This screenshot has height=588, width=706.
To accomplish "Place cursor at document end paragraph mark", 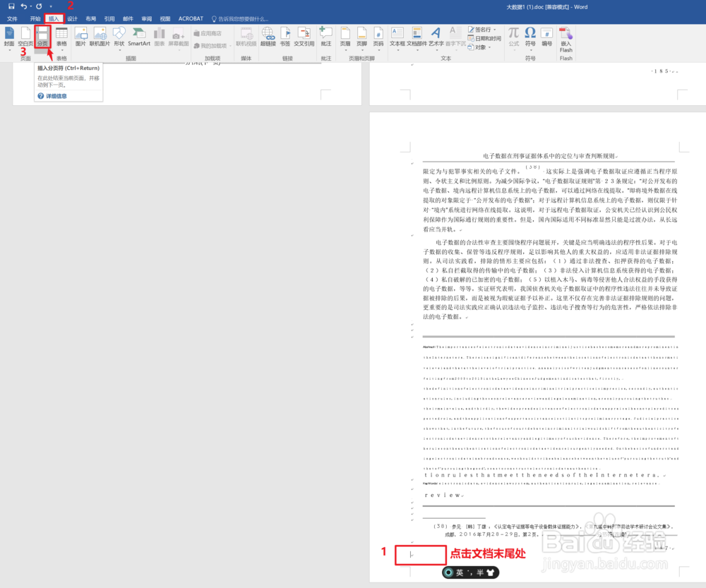I will (412, 555).
